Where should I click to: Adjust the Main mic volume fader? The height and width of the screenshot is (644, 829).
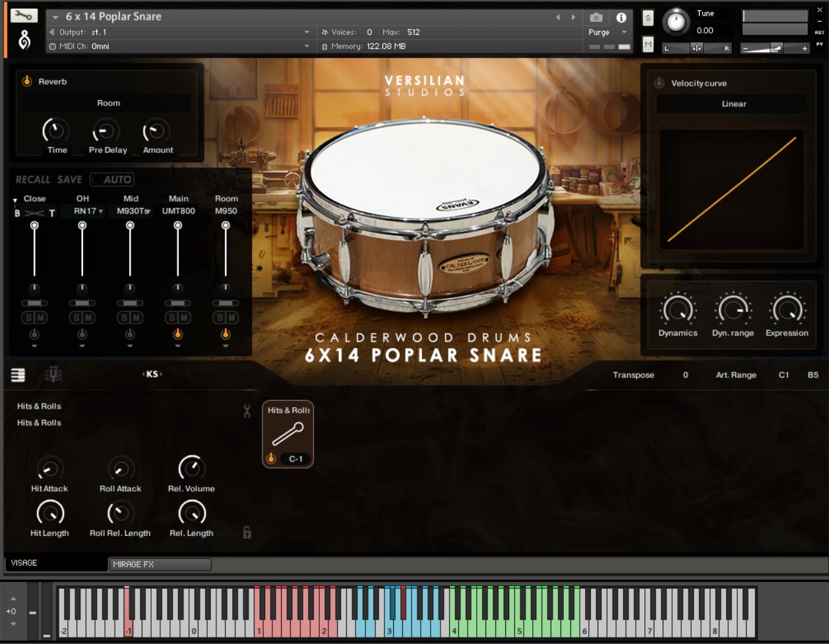(177, 250)
